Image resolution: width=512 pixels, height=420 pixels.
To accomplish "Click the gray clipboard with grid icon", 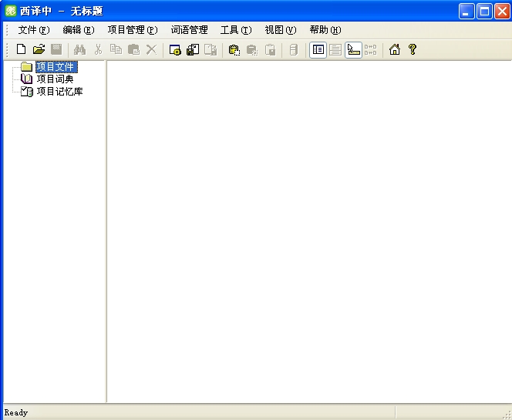I will 251,49.
